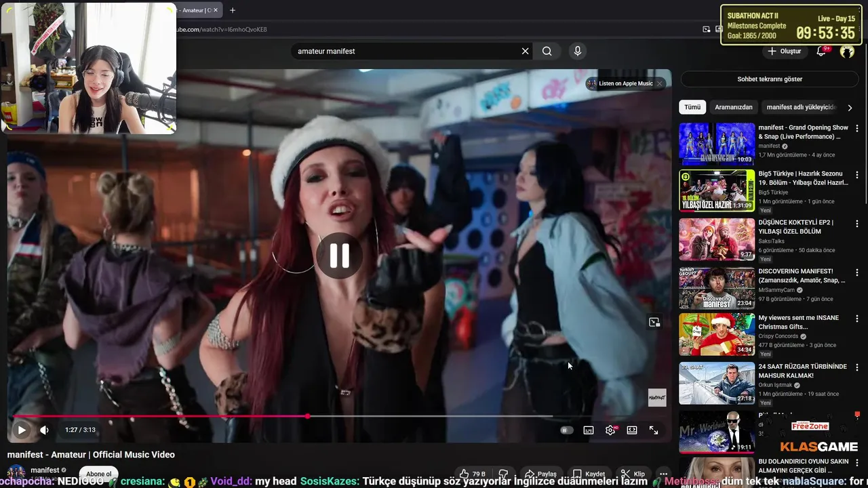Click the browser address bar URL
Image resolution: width=868 pixels, height=488 pixels.
222,29
